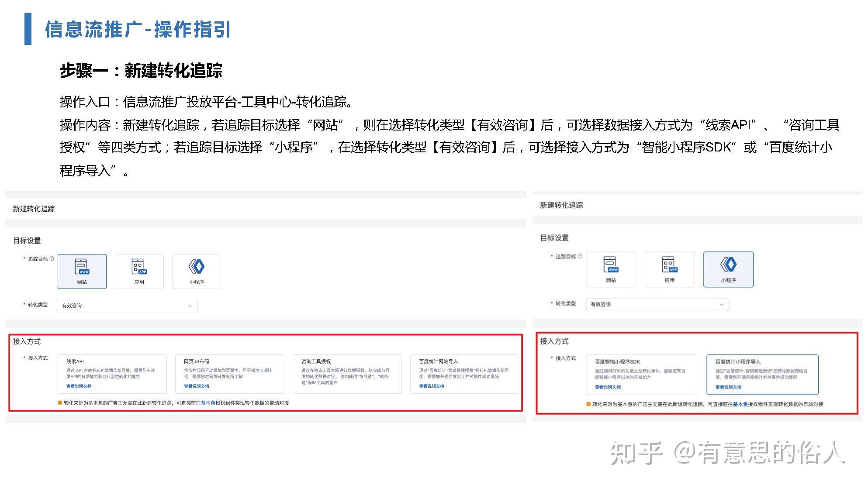The image size is (868, 488).
Task: Open 查看说明文档 link under 线索API
Action: (79, 386)
